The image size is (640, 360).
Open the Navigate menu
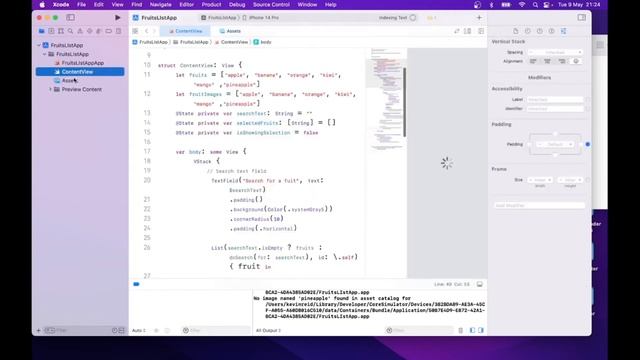(160, 4)
